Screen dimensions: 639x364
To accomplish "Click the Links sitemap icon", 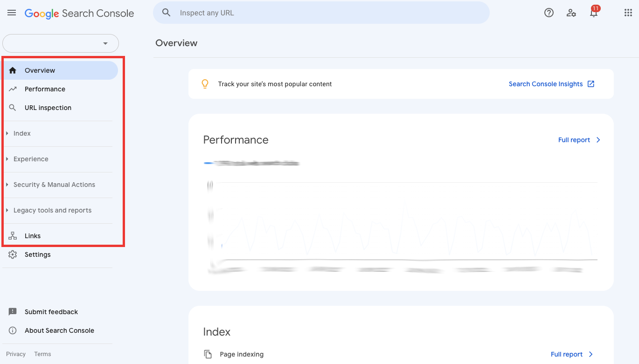I will (13, 236).
